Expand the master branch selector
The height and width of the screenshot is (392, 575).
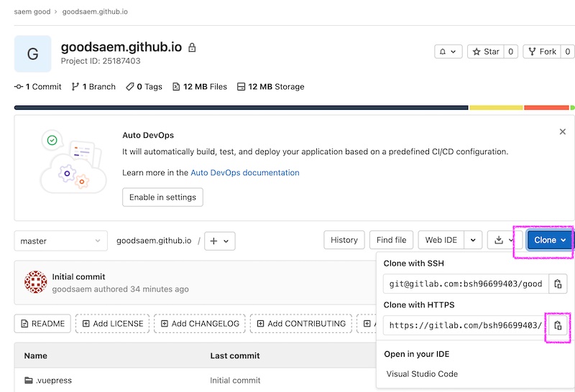[61, 241]
